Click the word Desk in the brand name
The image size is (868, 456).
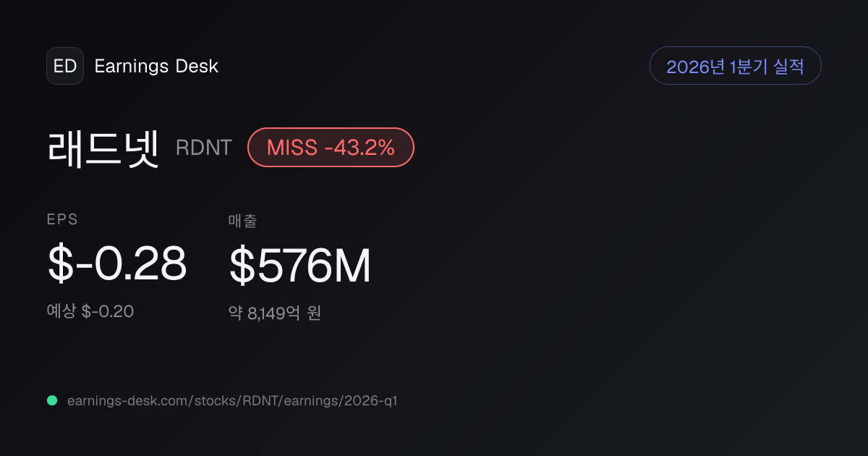tap(197, 66)
